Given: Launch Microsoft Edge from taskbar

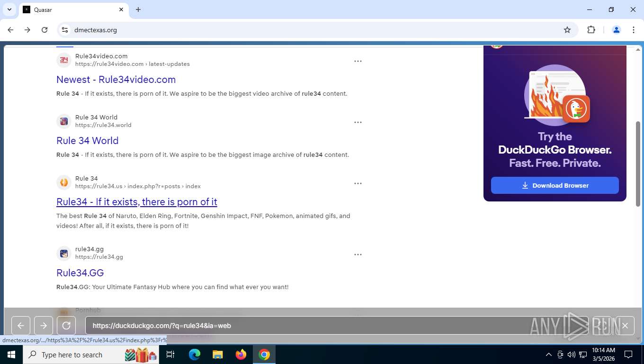Looking at the screenshot, I should click(x=195, y=355).
